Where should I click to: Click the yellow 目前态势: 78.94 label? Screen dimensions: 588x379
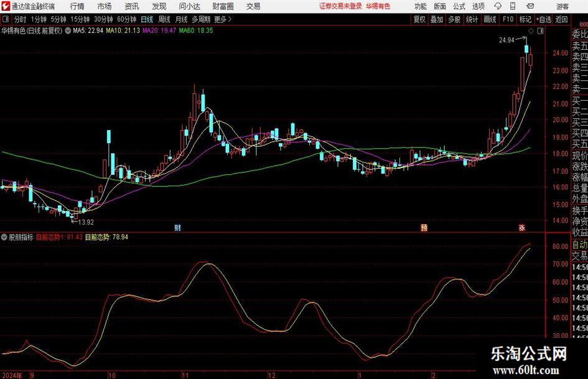pyautogui.click(x=106, y=237)
